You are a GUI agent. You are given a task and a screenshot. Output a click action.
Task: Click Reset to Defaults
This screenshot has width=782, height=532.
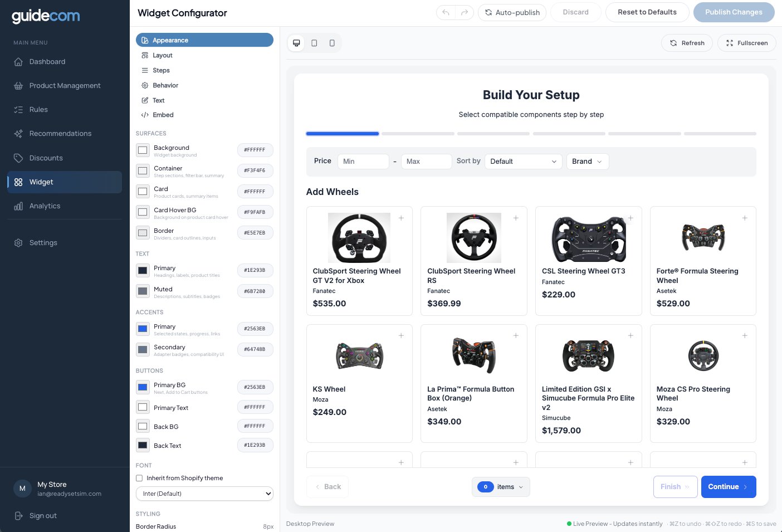(x=647, y=12)
